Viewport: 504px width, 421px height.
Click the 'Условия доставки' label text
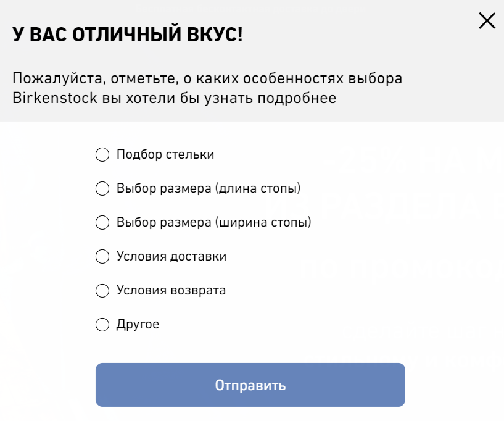171,256
